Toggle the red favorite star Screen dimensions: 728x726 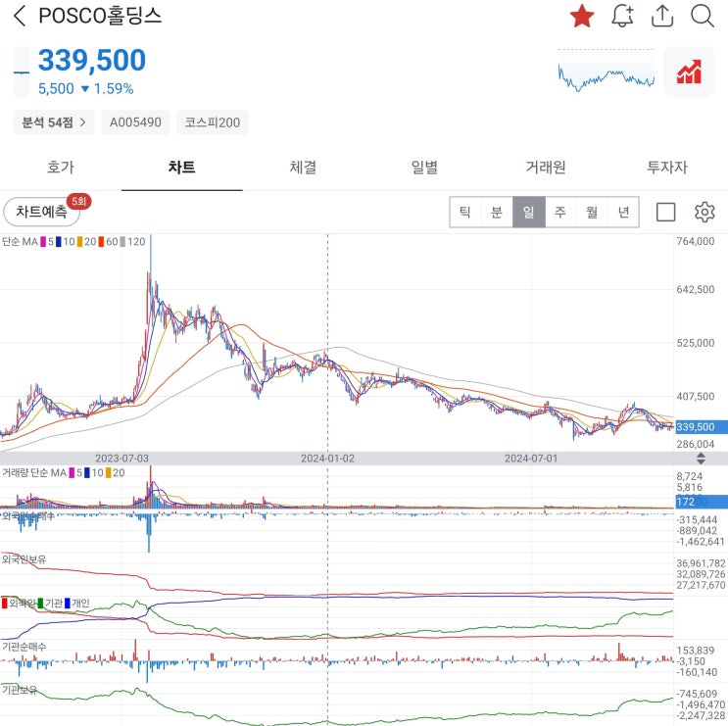582,16
